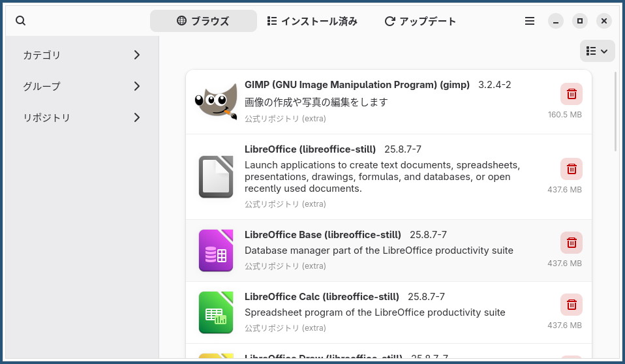This screenshot has height=364, width=625.
Task: Click the LibreOffice Calc spreadsheet icon
Action: [x=216, y=312]
